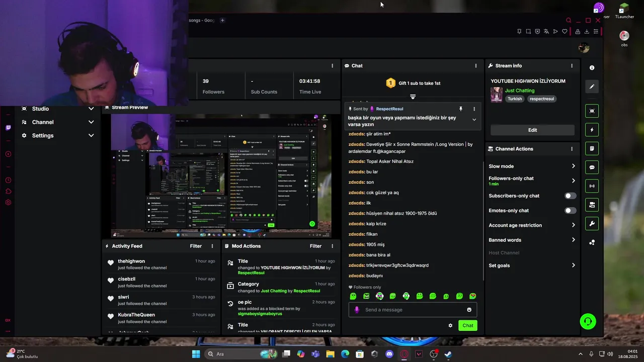
Task: Click the heart bookmark icon in browser toolbar
Action: click(565, 32)
